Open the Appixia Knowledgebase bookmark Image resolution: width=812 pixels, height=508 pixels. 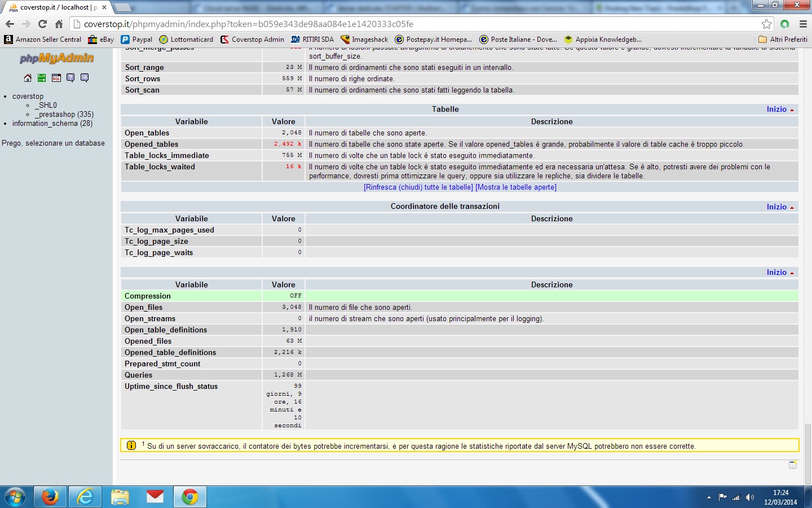pyautogui.click(x=603, y=40)
